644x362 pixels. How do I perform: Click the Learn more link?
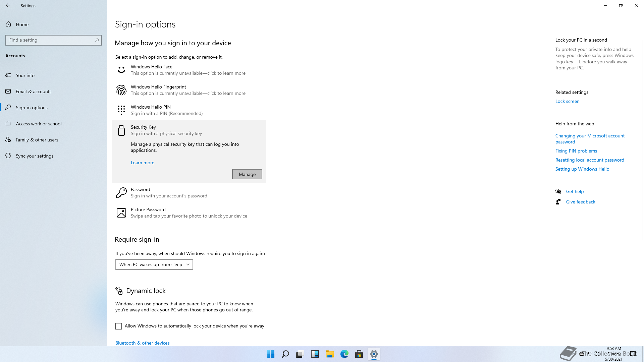click(143, 163)
